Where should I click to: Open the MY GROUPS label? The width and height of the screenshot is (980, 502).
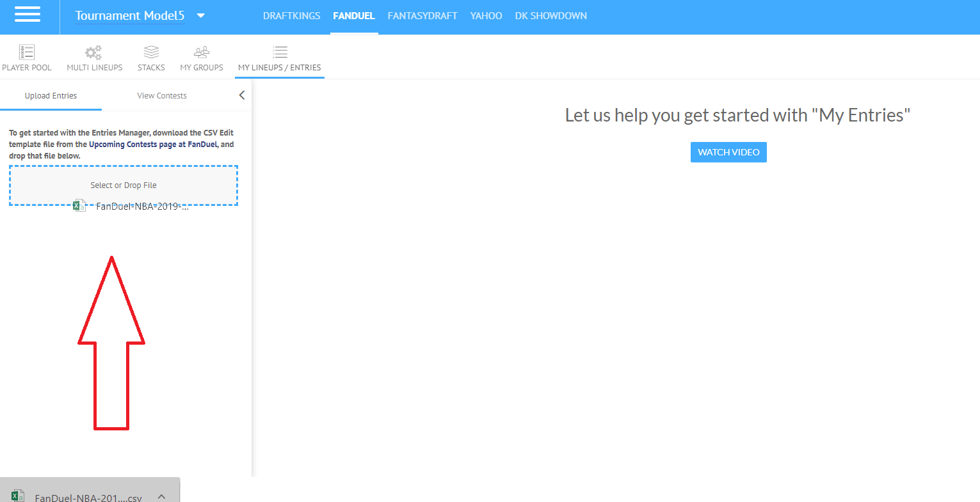[202, 67]
